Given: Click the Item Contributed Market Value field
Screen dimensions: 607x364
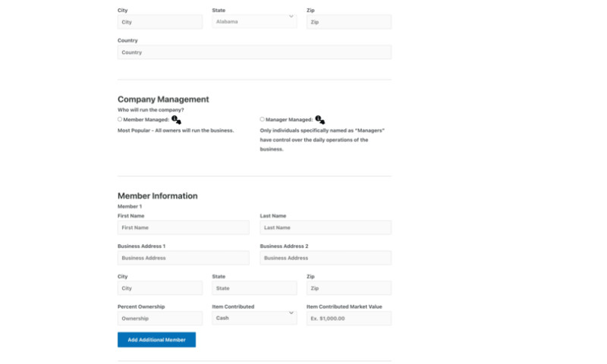Looking at the screenshot, I should pos(349,318).
